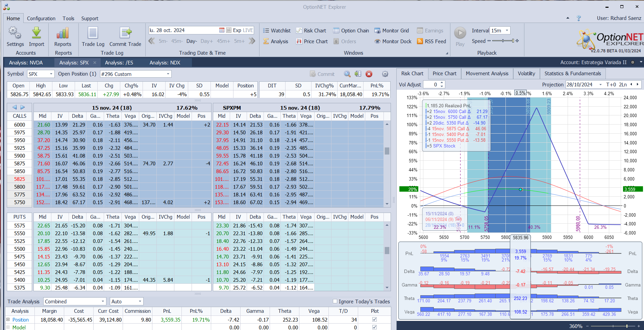Click the Position link in Trade Analysis

tap(21, 320)
